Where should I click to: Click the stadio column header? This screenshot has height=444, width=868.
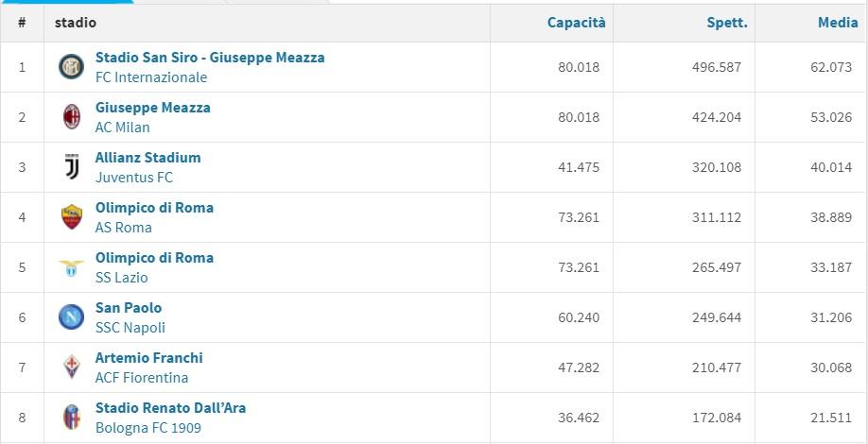tap(76, 23)
